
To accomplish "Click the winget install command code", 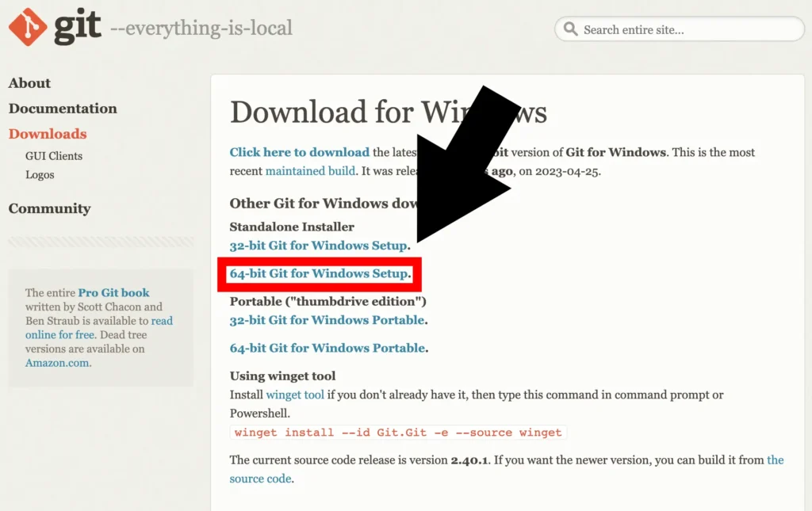I will click(x=398, y=433).
